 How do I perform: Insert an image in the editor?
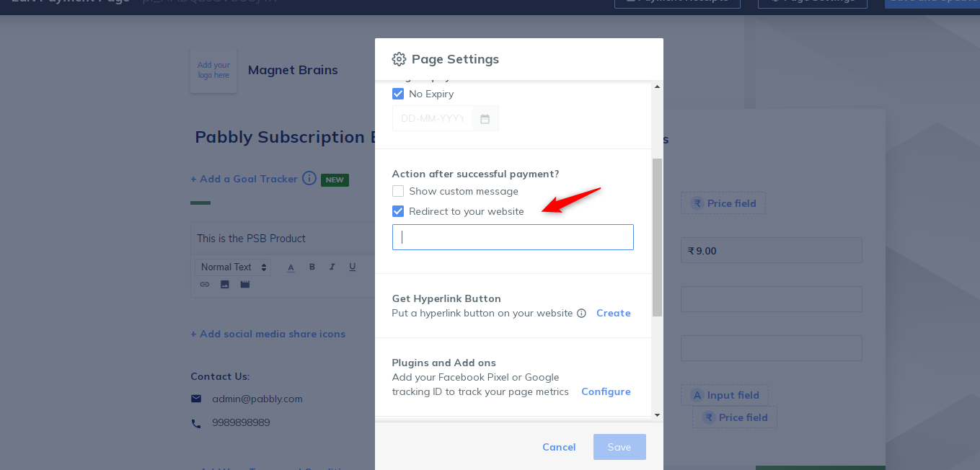coord(225,285)
